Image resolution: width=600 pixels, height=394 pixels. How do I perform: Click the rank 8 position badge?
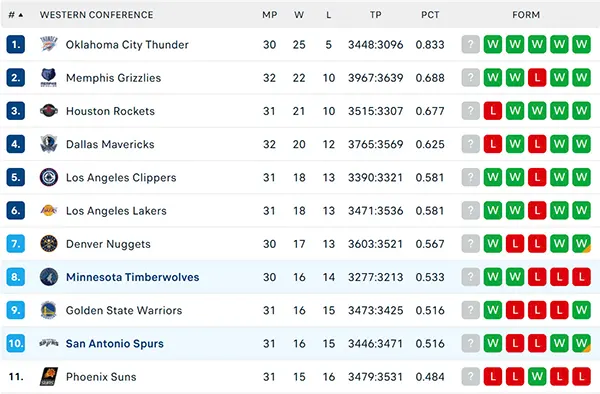pos(16,277)
